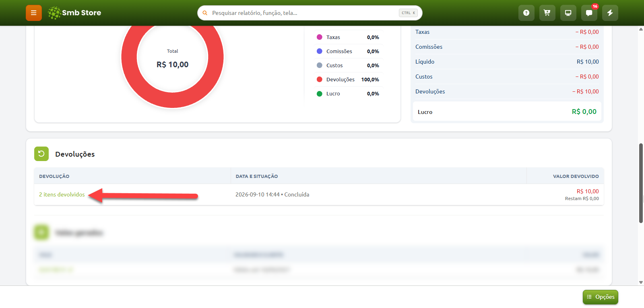Select the Custos gray legend dot
The height and width of the screenshot is (308, 644).
coord(320,65)
